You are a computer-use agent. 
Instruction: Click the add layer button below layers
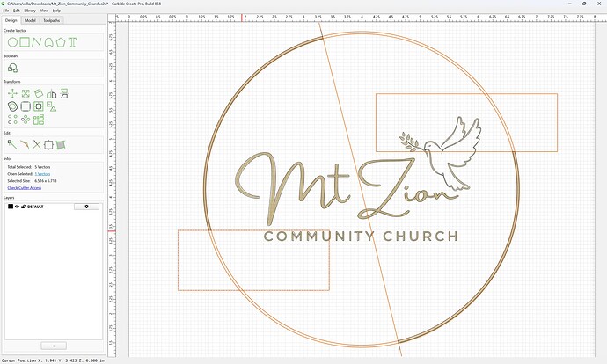[x=54, y=346]
